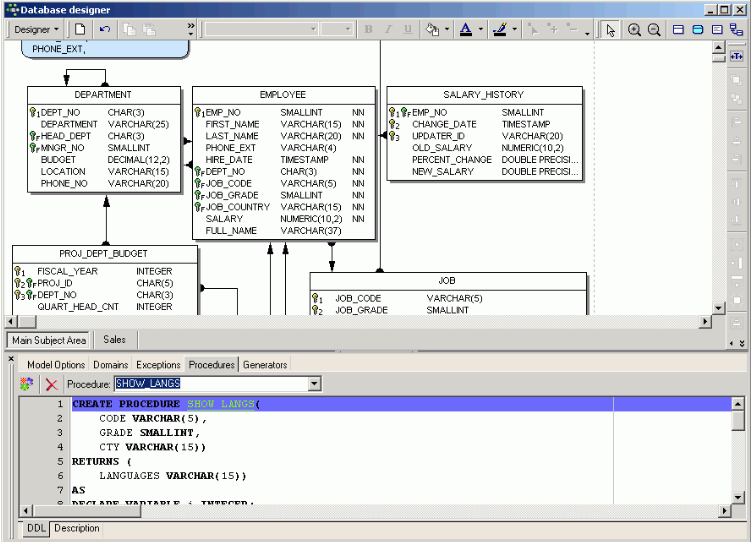Select the new table tool icon
The height and width of the screenshot is (542, 751).
(x=678, y=30)
